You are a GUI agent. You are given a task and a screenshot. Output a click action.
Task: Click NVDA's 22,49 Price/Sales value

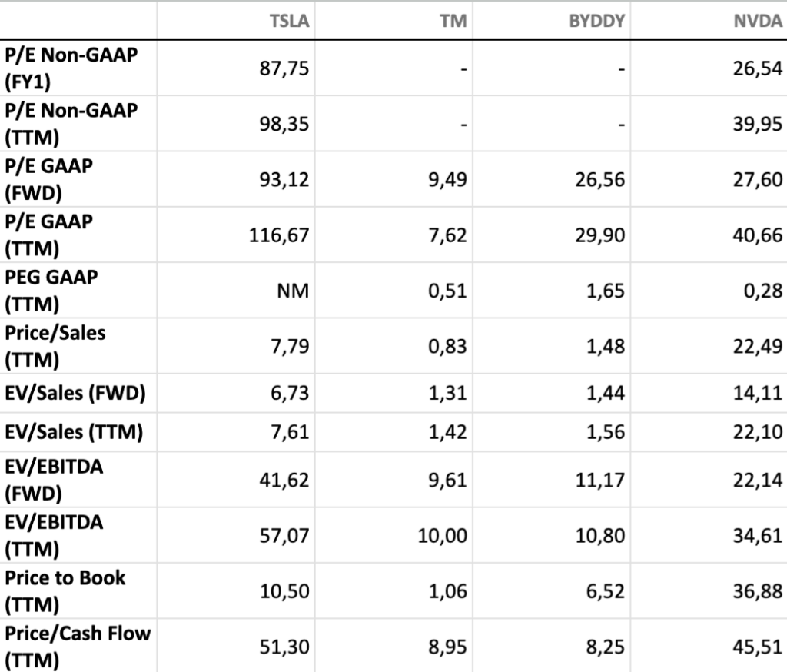tap(757, 346)
